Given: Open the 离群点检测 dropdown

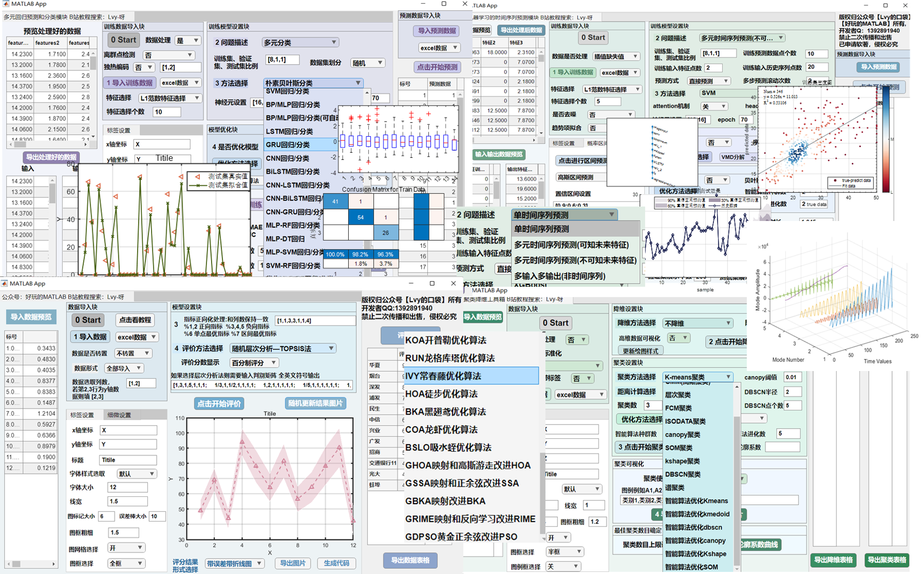Looking at the screenshot, I should point(169,55).
